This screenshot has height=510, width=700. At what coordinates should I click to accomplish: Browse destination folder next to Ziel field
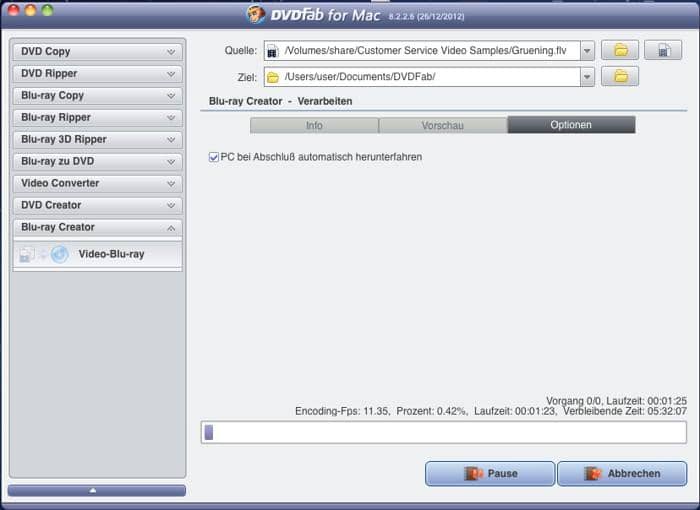click(620, 76)
